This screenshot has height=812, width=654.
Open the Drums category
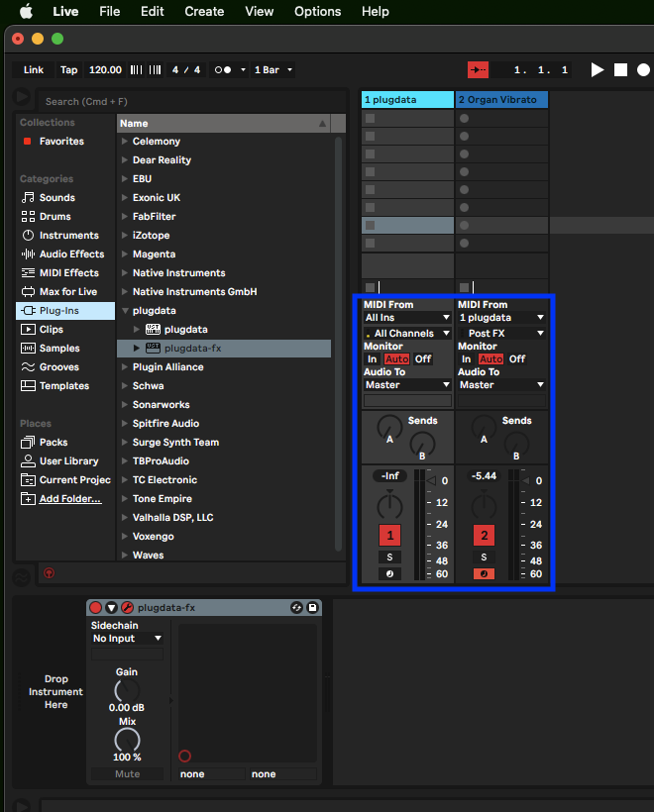pyautogui.click(x=54, y=217)
